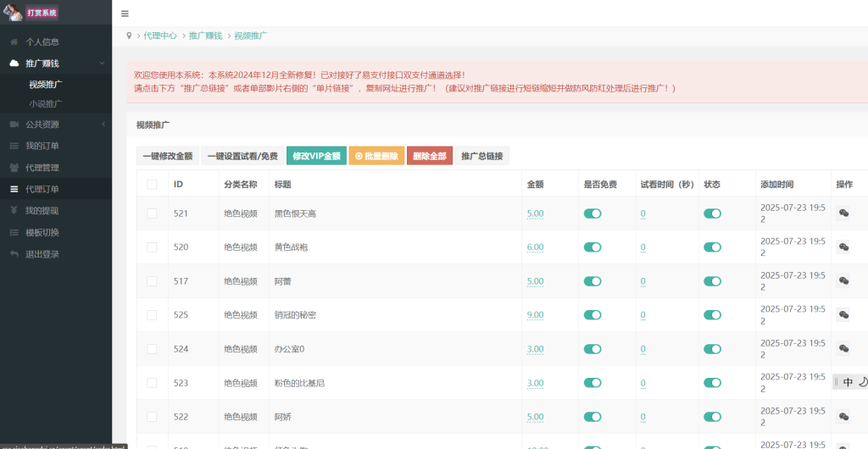
Task: Click the WeChat icon for row 525
Action: pyautogui.click(x=843, y=315)
